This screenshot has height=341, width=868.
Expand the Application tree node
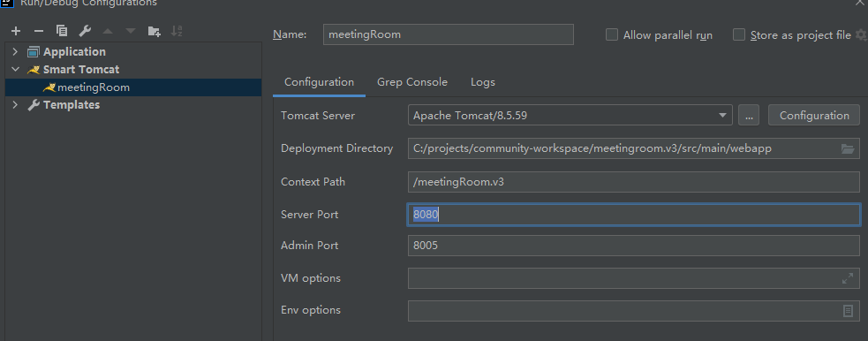pyautogui.click(x=15, y=52)
